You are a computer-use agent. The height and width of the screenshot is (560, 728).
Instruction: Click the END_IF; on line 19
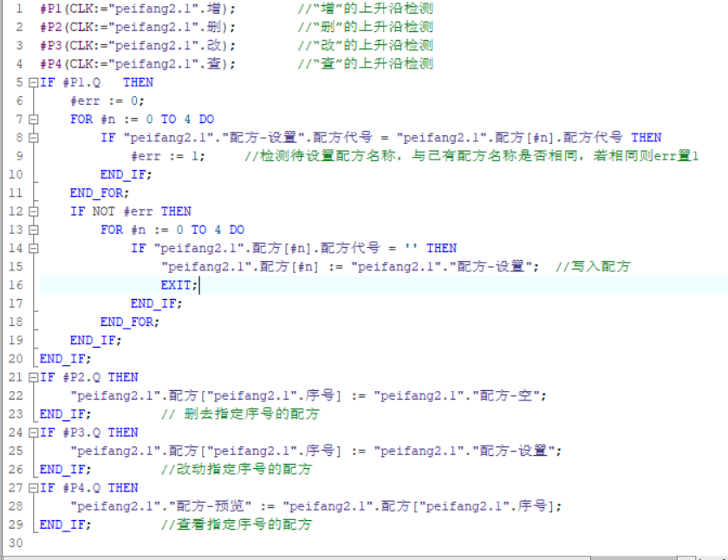pos(95,341)
